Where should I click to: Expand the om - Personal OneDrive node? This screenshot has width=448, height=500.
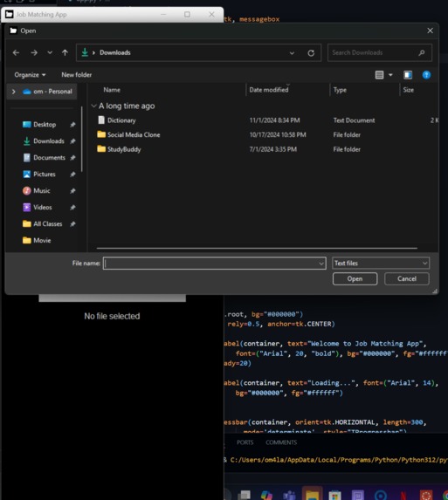click(13, 92)
